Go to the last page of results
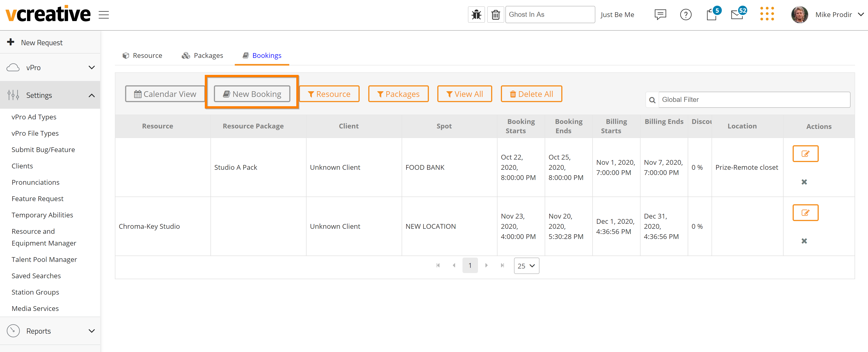The width and height of the screenshot is (868, 352). (502, 266)
